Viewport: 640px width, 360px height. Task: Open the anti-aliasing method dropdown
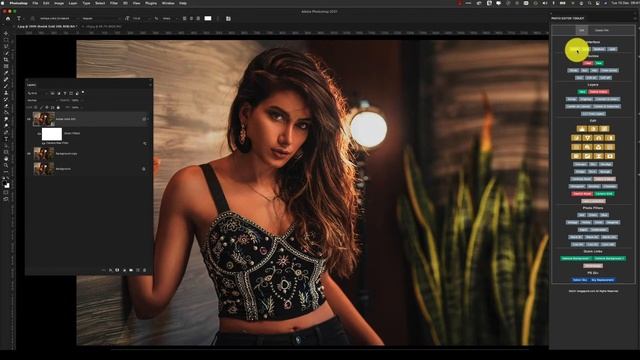[x=170, y=18]
